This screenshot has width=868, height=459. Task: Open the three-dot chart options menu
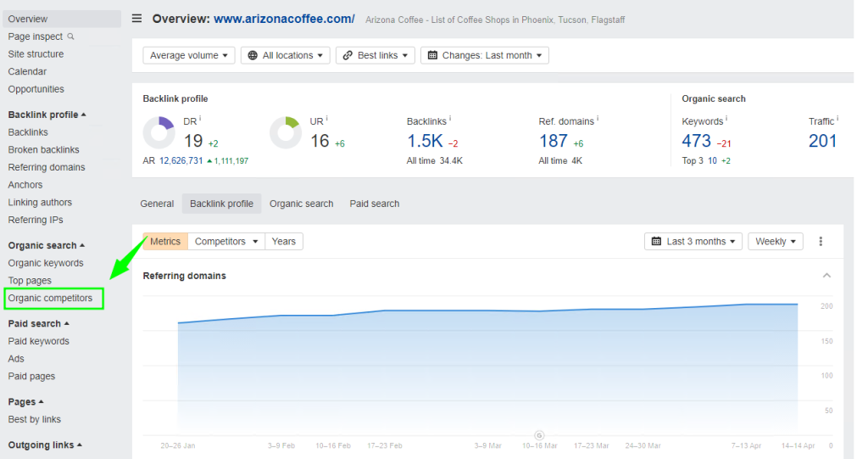click(x=821, y=242)
